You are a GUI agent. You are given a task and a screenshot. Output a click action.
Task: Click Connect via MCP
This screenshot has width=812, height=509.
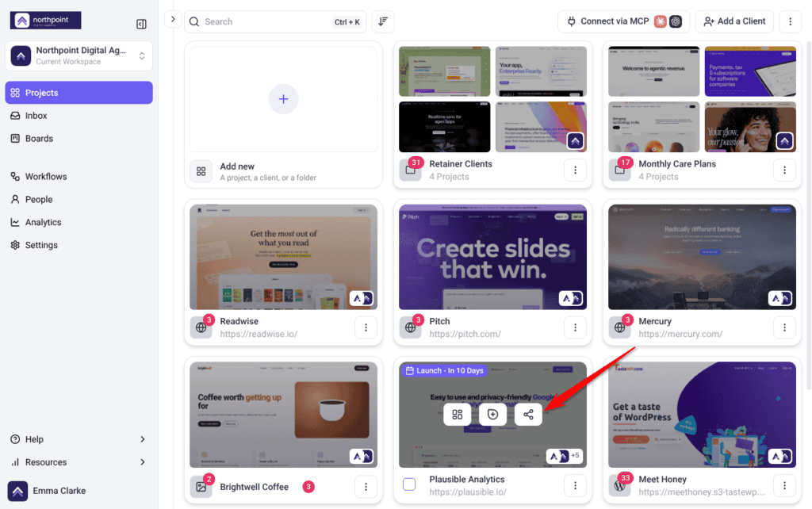tap(623, 21)
